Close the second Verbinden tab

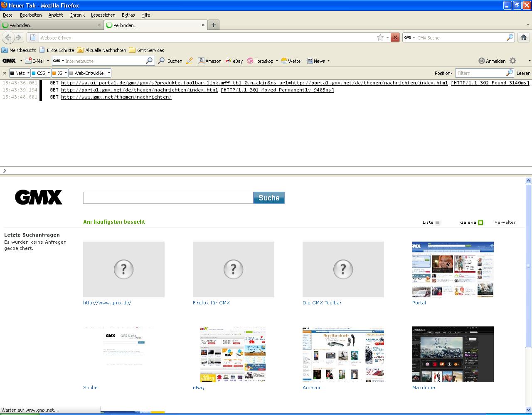pos(203,25)
